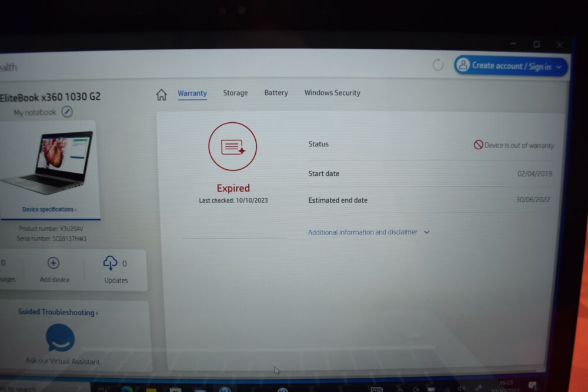Image resolution: width=588 pixels, height=392 pixels.
Task: Click the out of warranty prohibited icon
Action: [478, 145]
